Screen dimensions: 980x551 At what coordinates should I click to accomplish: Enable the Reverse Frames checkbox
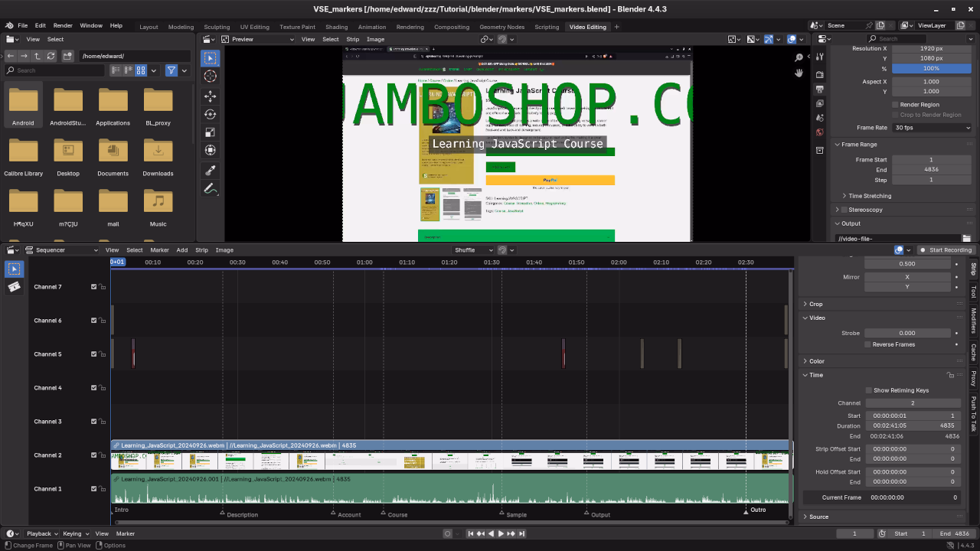868,344
